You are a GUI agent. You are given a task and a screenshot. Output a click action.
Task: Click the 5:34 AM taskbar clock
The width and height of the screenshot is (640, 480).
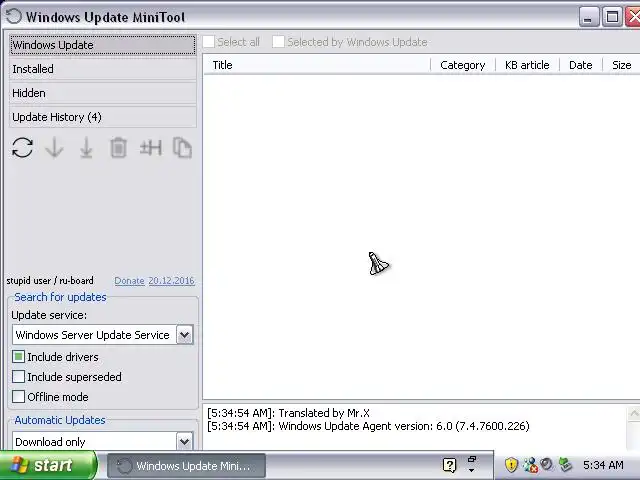[603, 465]
